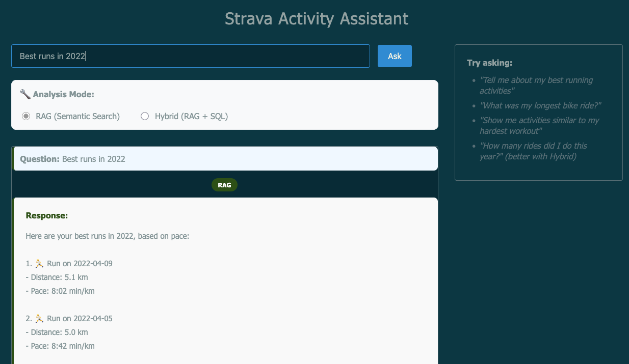Click suggestion "What was my longest bike ride?"
This screenshot has height=364, width=629.
coord(540,105)
